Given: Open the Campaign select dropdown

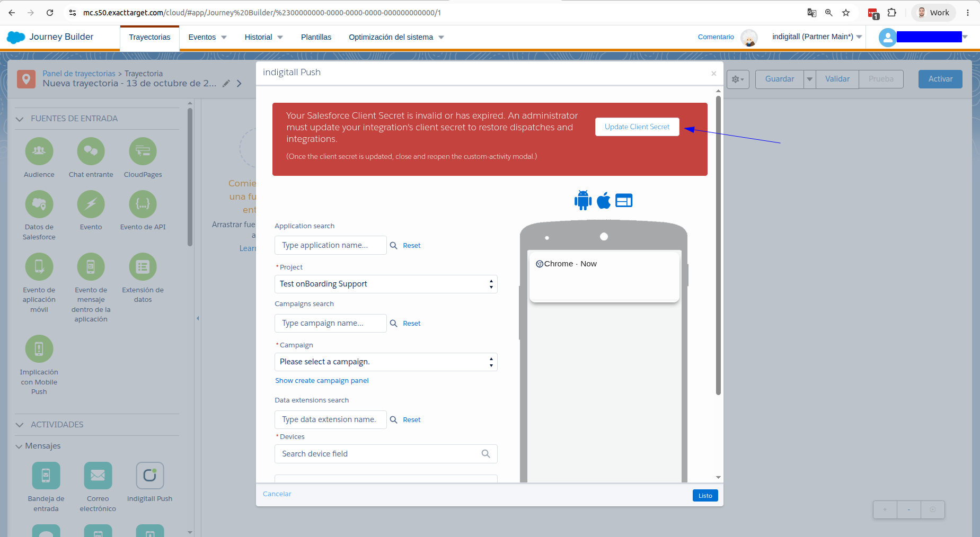Looking at the screenshot, I should click(386, 362).
